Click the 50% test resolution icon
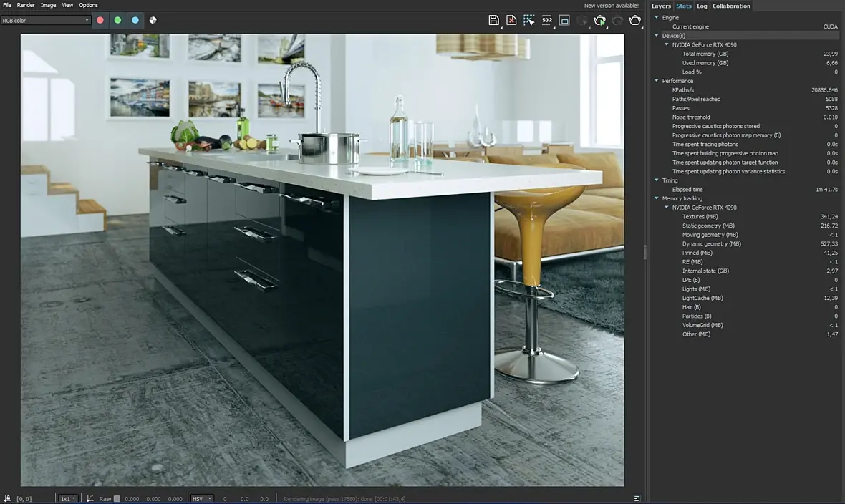 coord(547,20)
